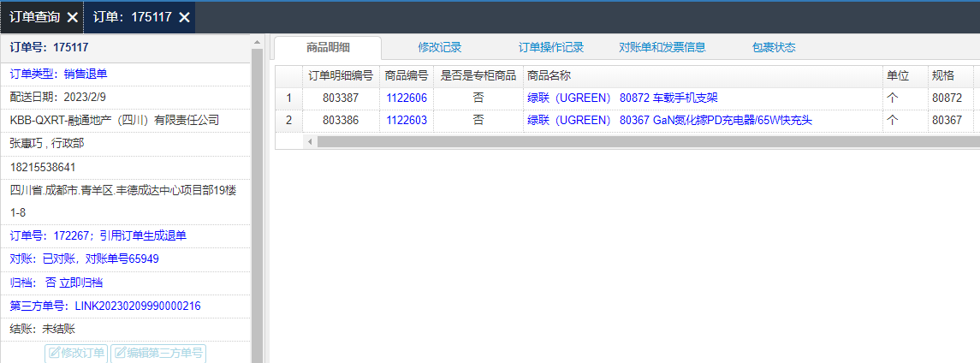View the 包裹状态 tab
The height and width of the screenshot is (363, 980).
click(775, 47)
